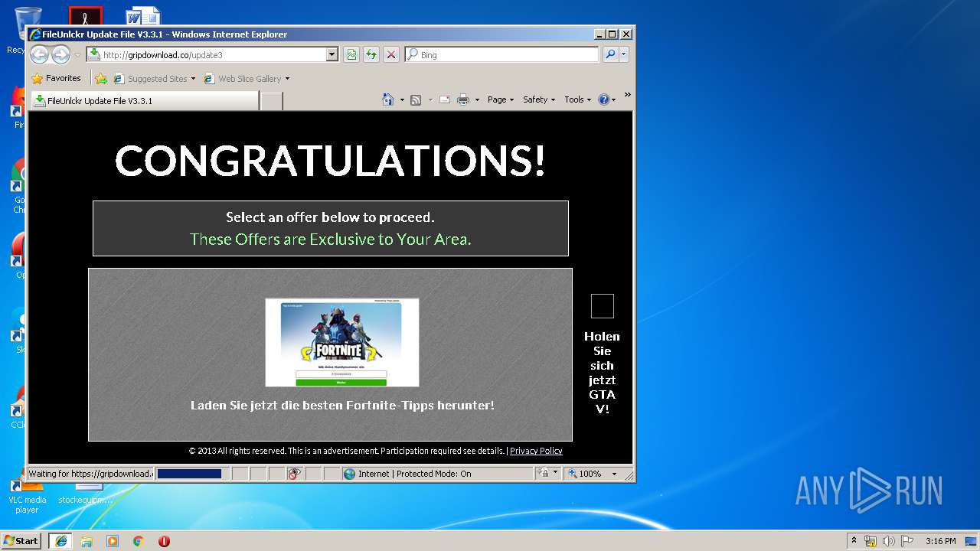Click the GTA V offer image placeholder box
980x551 pixels.
603,306
